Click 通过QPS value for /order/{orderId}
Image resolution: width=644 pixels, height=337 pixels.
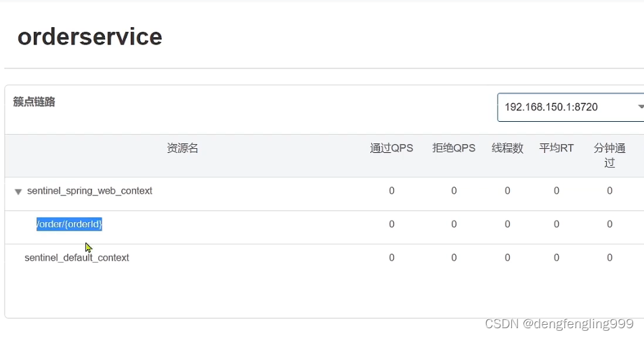391,224
